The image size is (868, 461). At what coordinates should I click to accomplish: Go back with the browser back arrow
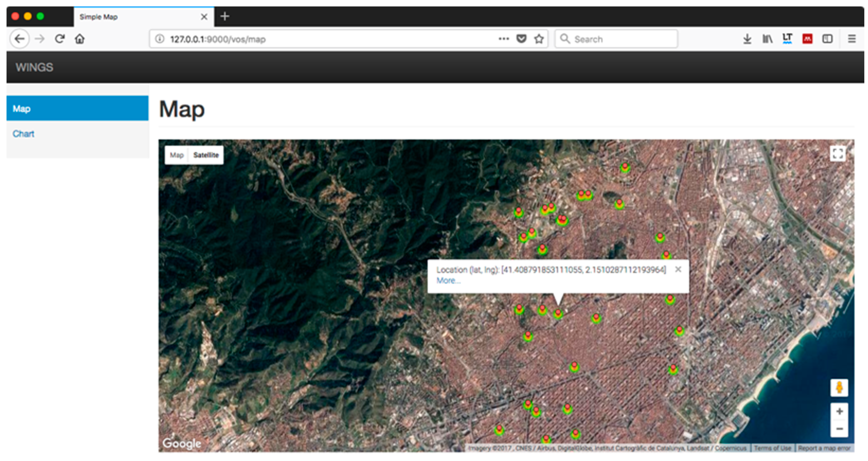tap(20, 39)
